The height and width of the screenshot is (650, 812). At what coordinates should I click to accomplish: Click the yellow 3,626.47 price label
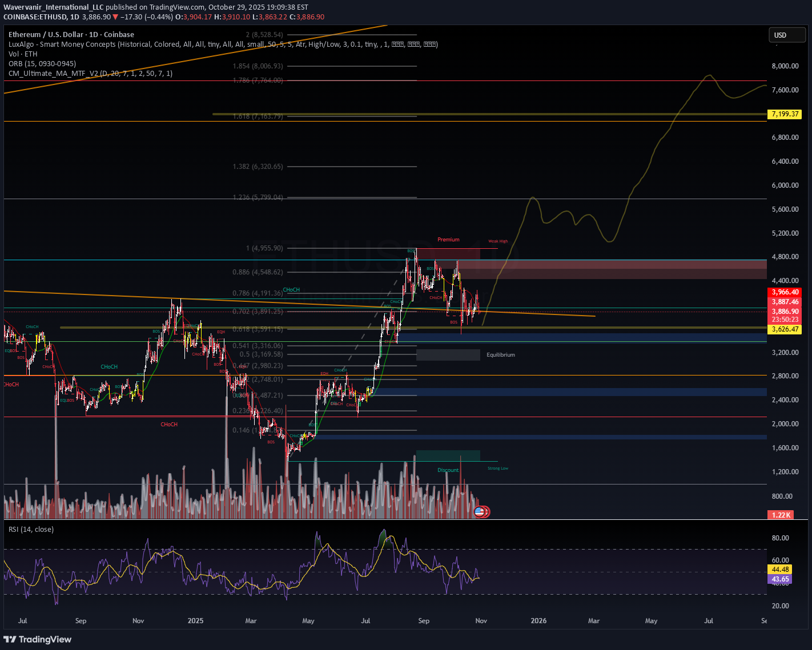click(x=785, y=329)
